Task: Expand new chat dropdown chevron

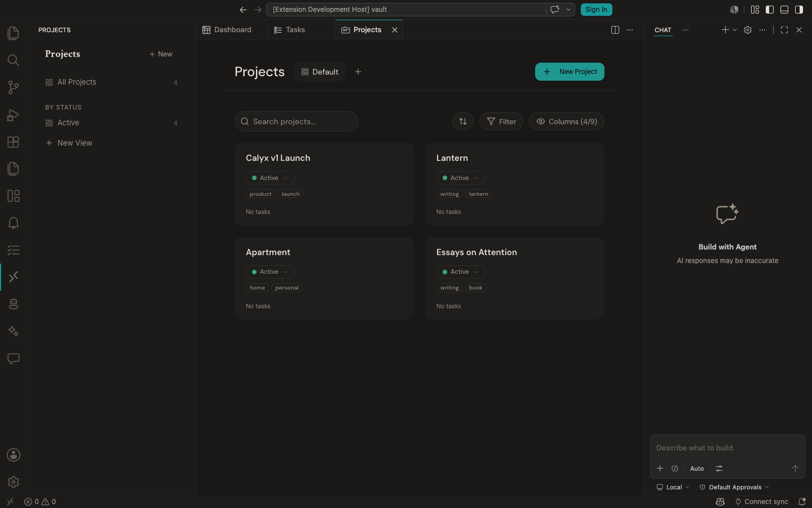Action: 735,30
